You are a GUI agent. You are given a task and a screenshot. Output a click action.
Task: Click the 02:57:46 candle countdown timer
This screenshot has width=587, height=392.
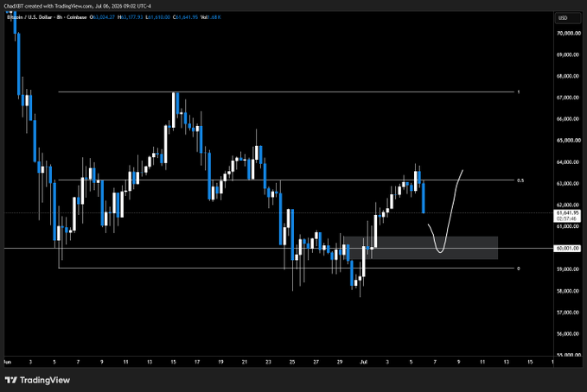pos(568,218)
